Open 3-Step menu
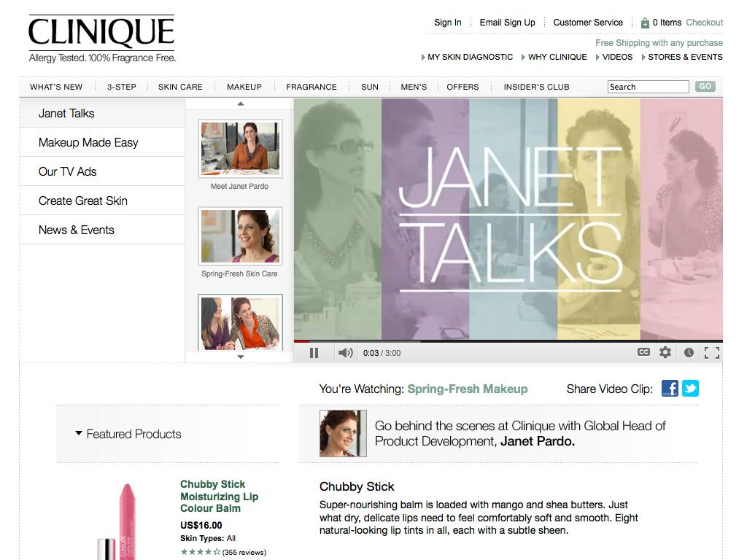Image resolution: width=747 pixels, height=560 pixels. pos(122,87)
